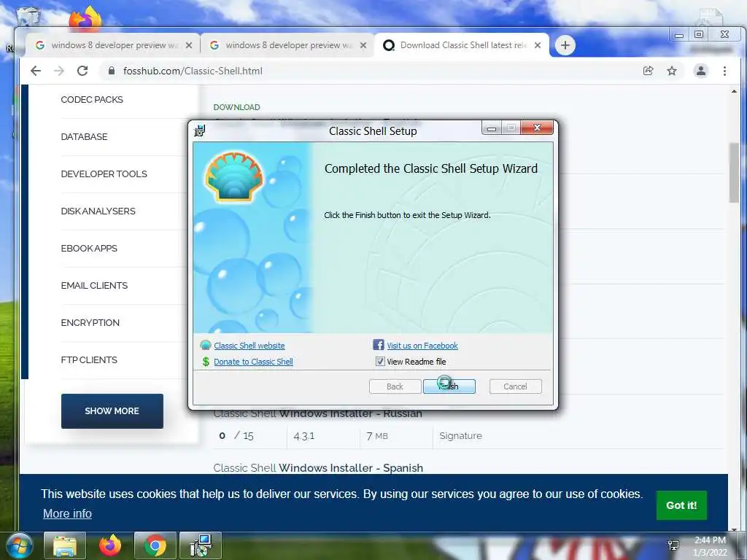Uncheck the View Readme file checkbox
Screen dimensions: 747x560
[380, 362]
